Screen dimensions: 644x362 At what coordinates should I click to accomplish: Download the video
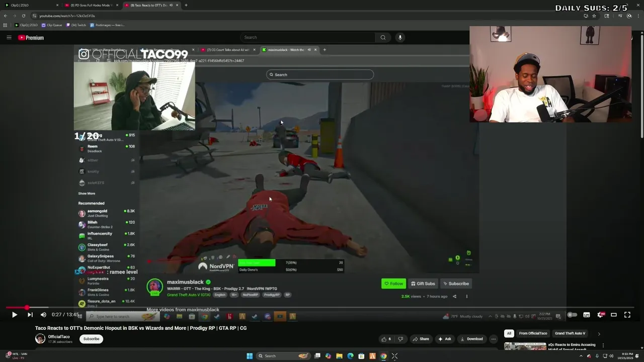471,339
